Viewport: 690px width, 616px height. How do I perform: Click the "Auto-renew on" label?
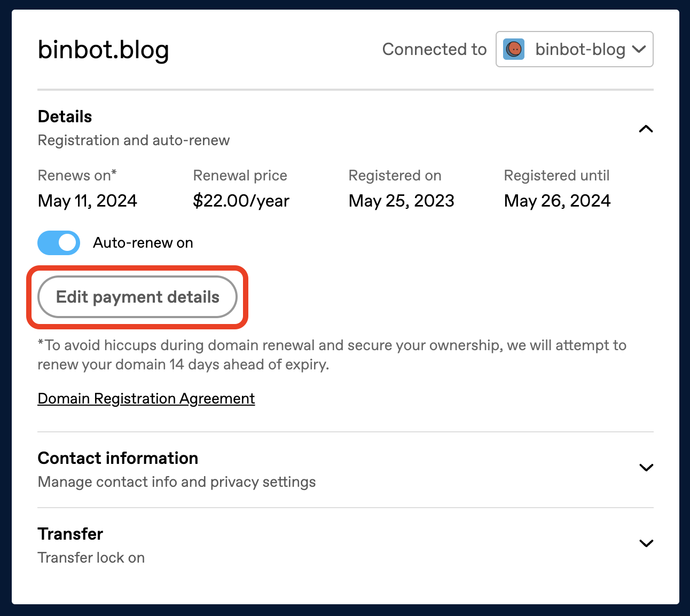click(143, 243)
